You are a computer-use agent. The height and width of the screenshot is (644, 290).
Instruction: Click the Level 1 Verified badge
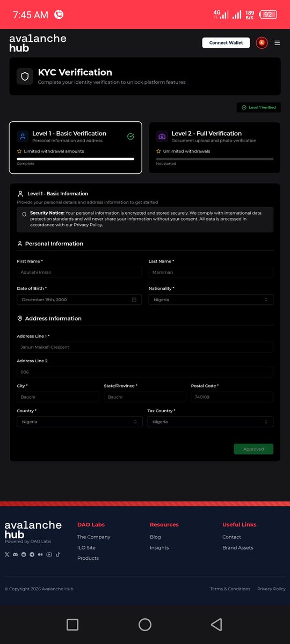[x=258, y=107]
